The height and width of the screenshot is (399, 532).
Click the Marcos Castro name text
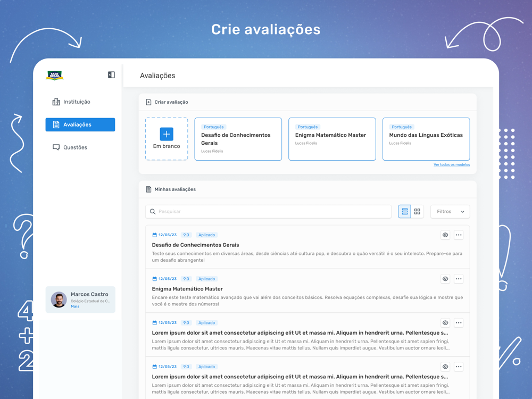click(x=89, y=294)
